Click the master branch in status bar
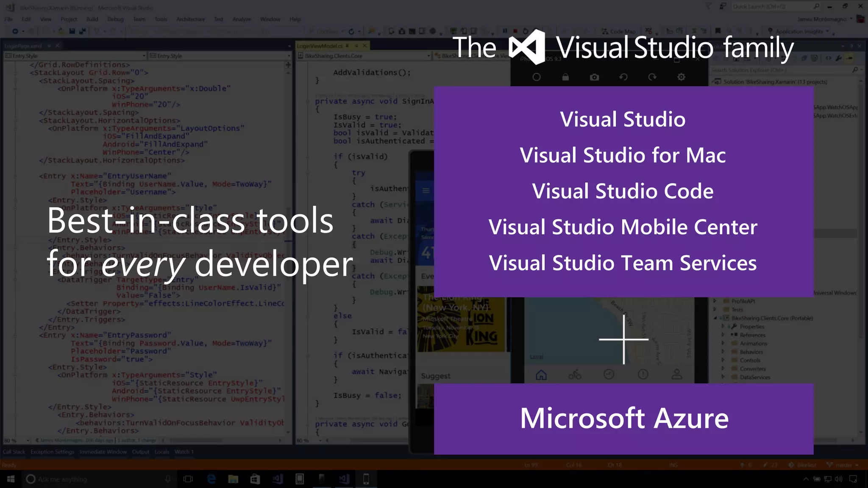 [x=843, y=465]
